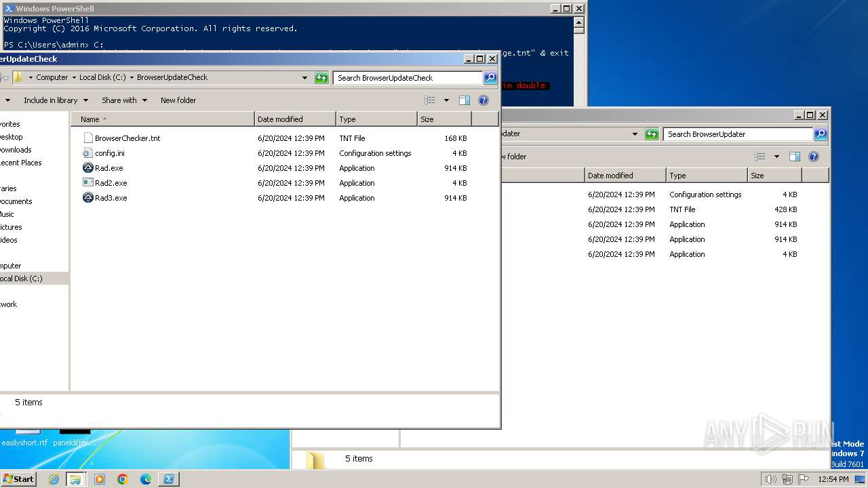Sort by Type column in BrowserUpdater window
The width and height of the screenshot is (868, 488).
[x=707, y=176]
